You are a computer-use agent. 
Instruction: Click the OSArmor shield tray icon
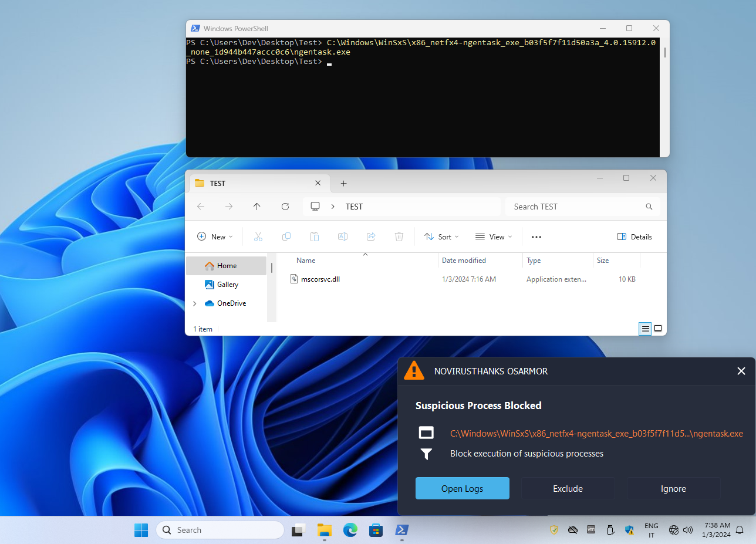pos(554,530)
